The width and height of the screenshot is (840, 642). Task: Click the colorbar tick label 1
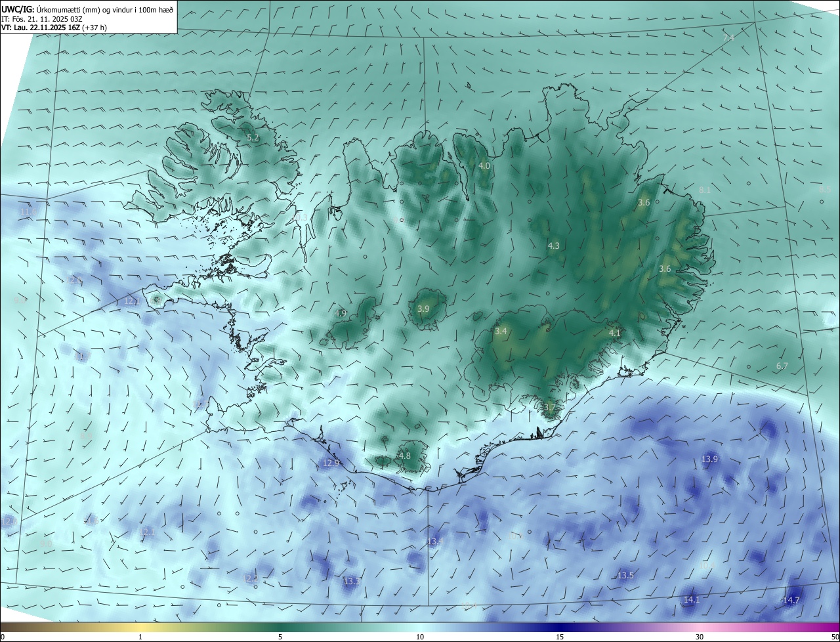pyautogui.click(x=140, y=637)
